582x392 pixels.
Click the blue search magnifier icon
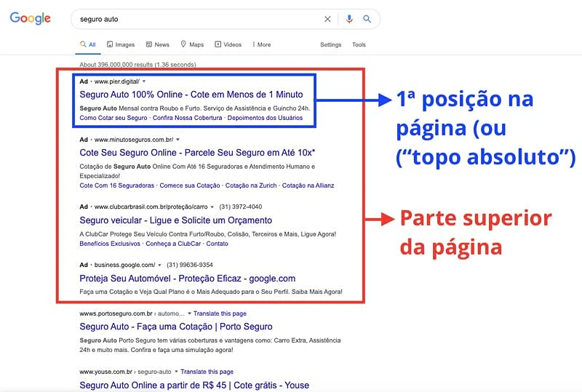[x=367, y=19]
